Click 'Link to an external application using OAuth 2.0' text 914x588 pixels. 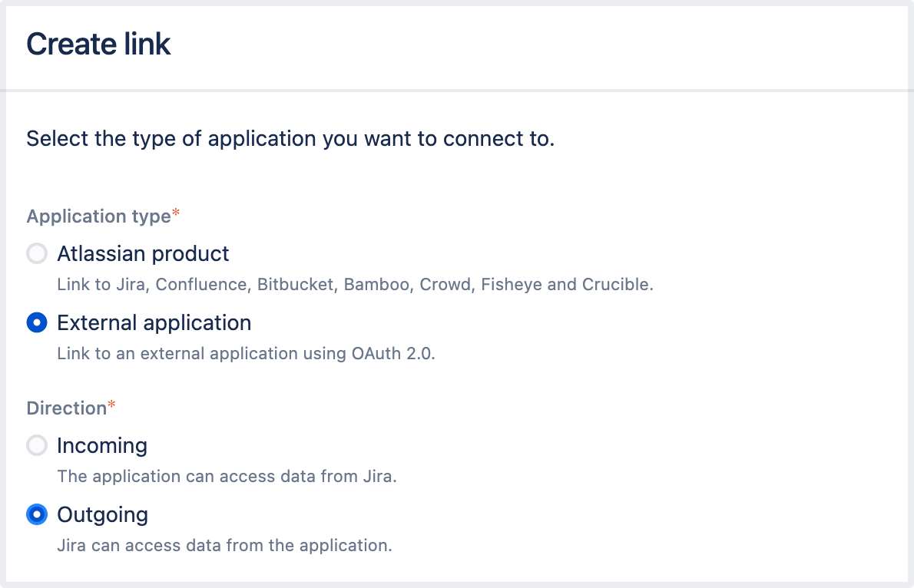pos(246,354)
